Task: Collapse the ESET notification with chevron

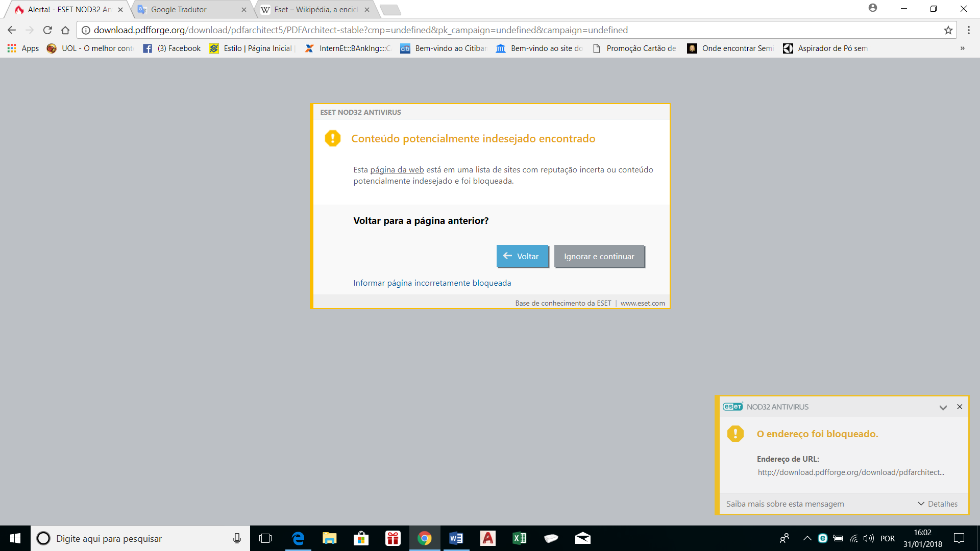Action: 943,407
